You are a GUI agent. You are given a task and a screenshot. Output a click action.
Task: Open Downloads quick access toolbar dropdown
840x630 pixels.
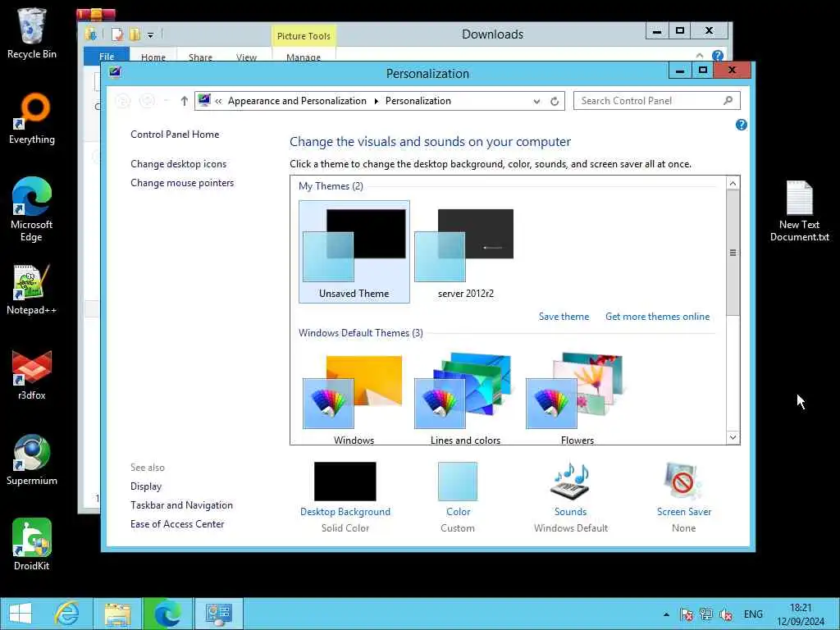coord(151,35)
